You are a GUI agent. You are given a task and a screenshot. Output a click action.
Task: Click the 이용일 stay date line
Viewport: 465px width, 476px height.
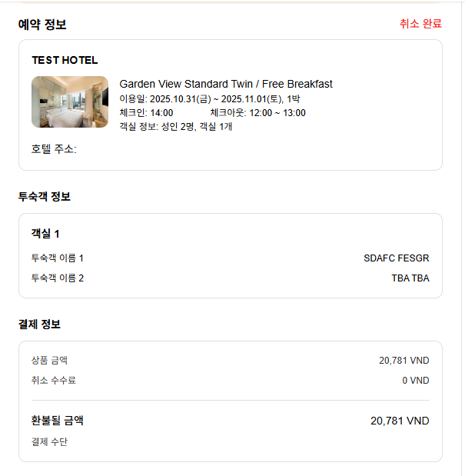coord(209,98)
